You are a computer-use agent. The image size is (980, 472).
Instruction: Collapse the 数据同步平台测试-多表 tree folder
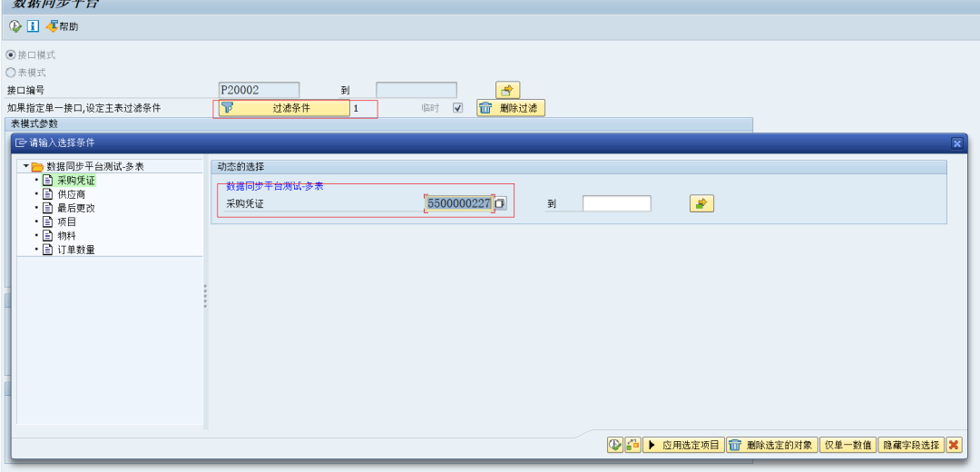coord(25,167)
